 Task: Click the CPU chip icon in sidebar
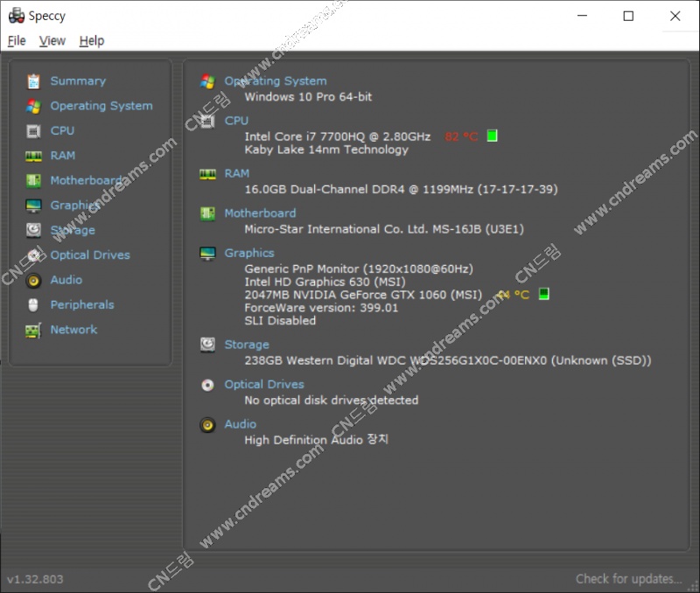pos(33,131)
